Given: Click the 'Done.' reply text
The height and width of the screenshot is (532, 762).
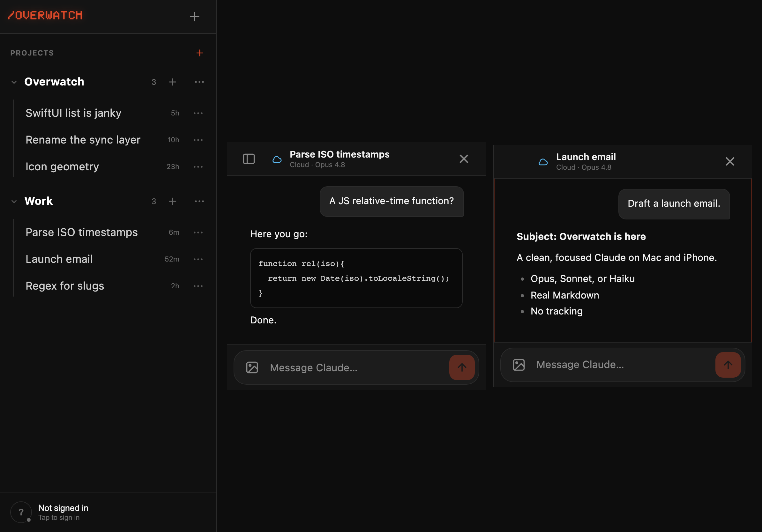Looking at the screenshot, I should click(263, 321).
